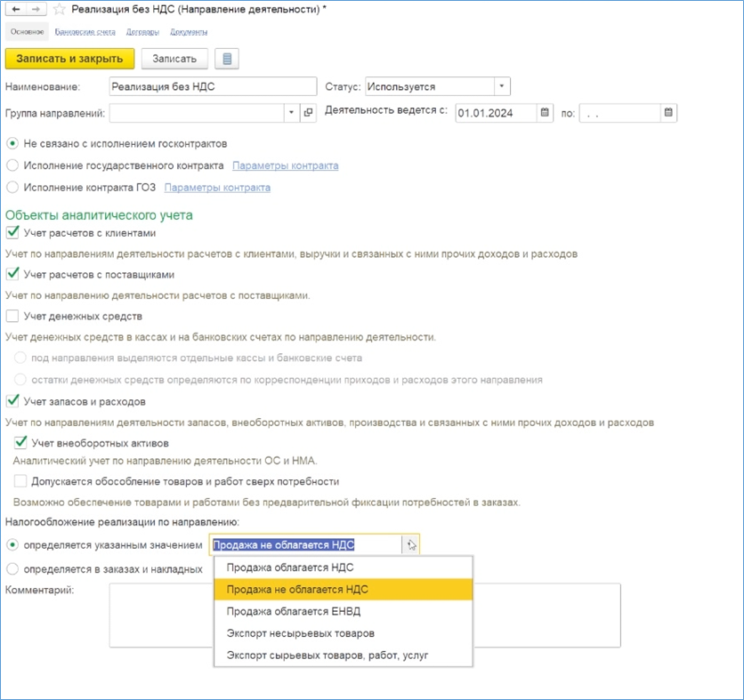Go forward with the right arrow button
Screen dimensions: 744x700
(36, 9)
